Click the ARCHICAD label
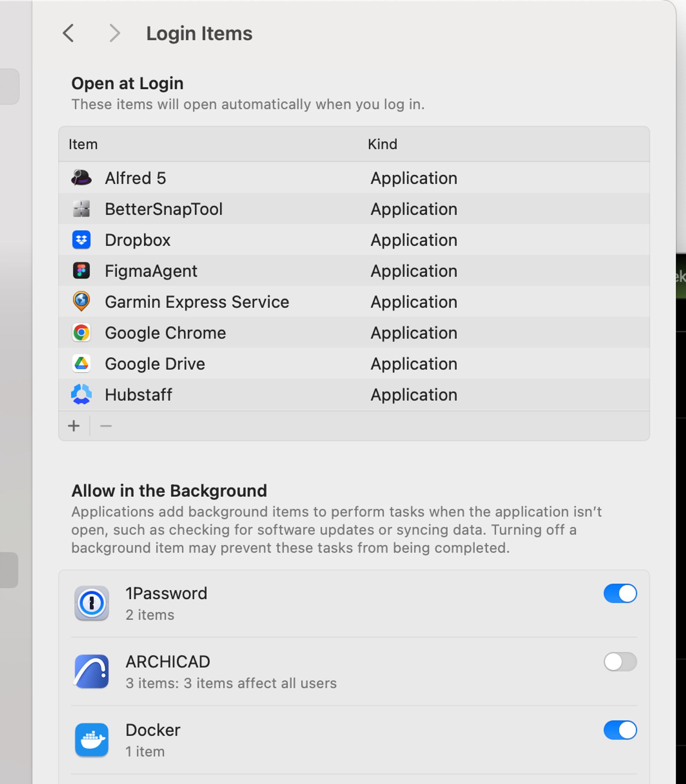Image resolution: width=686 pixels, height=784 pixels. click(168, 662)
